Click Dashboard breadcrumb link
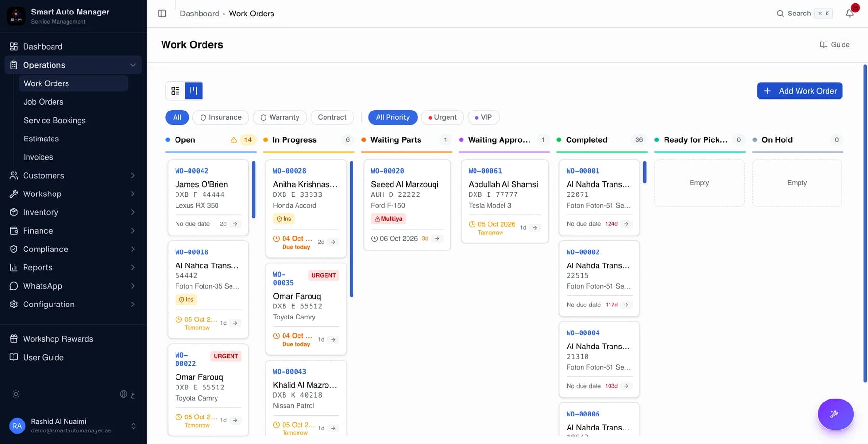 [x=199, y=14]
